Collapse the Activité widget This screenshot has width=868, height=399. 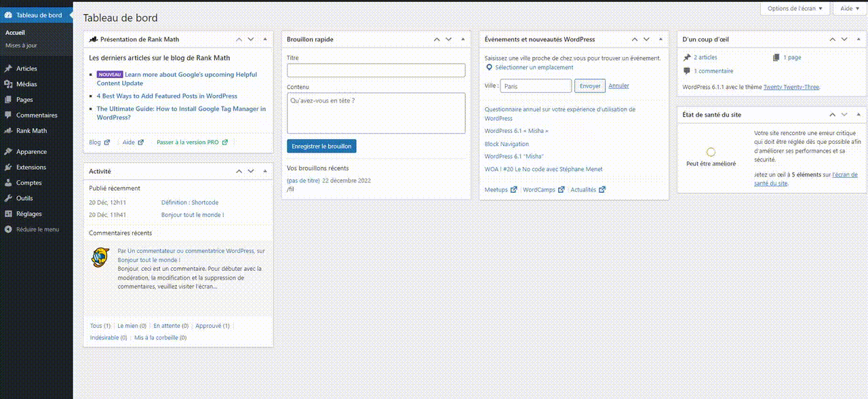(x=265, y=171)
